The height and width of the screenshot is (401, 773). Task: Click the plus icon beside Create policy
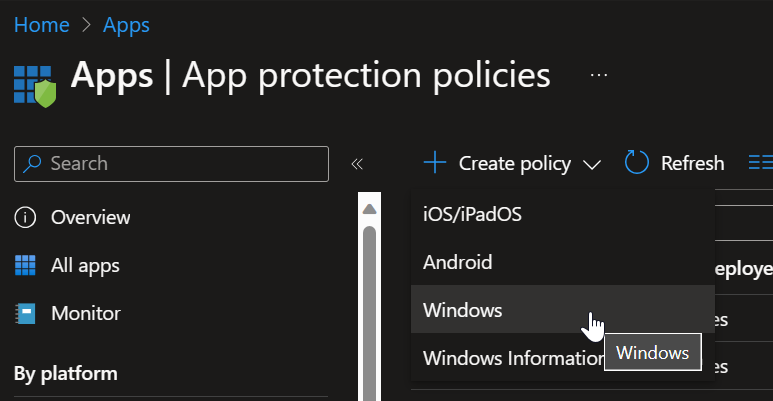tap(435, 163)
